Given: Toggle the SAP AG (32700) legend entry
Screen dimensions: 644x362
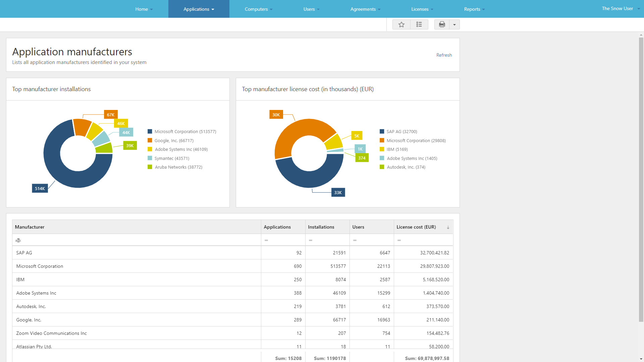Looking at the screenshot, I should click(x=401, y=132).
